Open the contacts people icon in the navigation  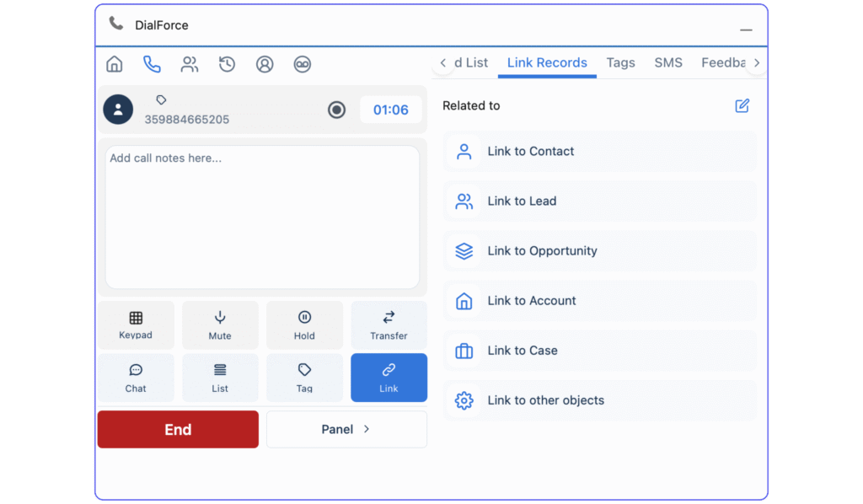click(x=190, y=64)
